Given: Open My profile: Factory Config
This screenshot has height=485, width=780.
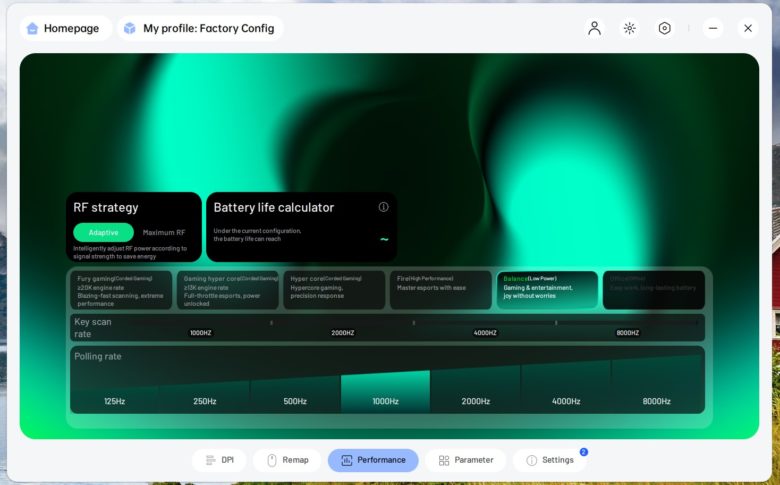Looking at the screenshot, I should pos(200,28).
